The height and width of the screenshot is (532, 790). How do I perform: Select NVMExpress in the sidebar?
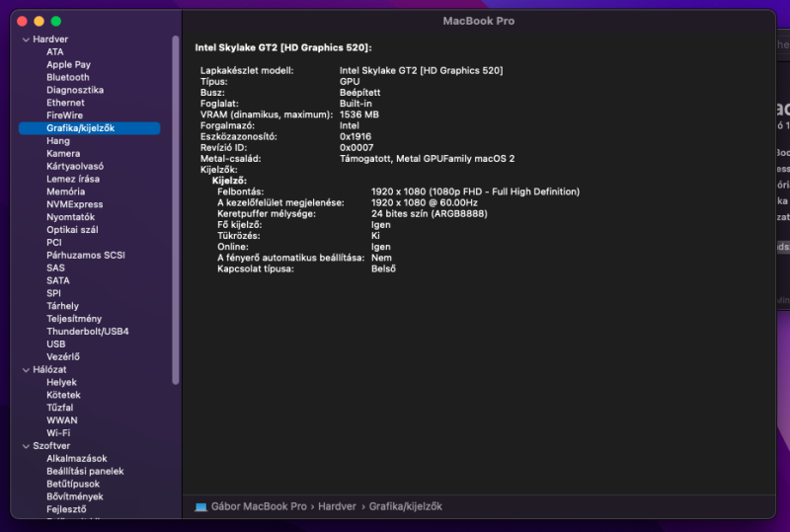point(75,204)
